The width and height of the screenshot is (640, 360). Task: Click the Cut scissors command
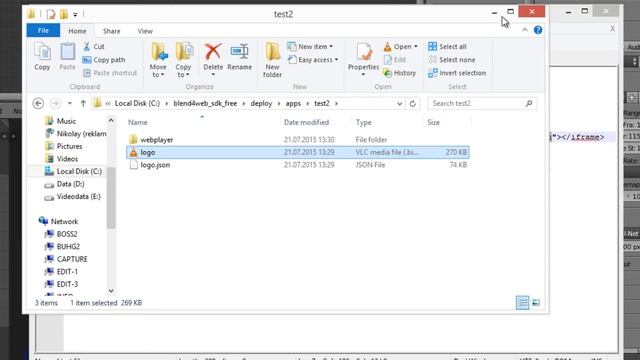tap(94, 47)
